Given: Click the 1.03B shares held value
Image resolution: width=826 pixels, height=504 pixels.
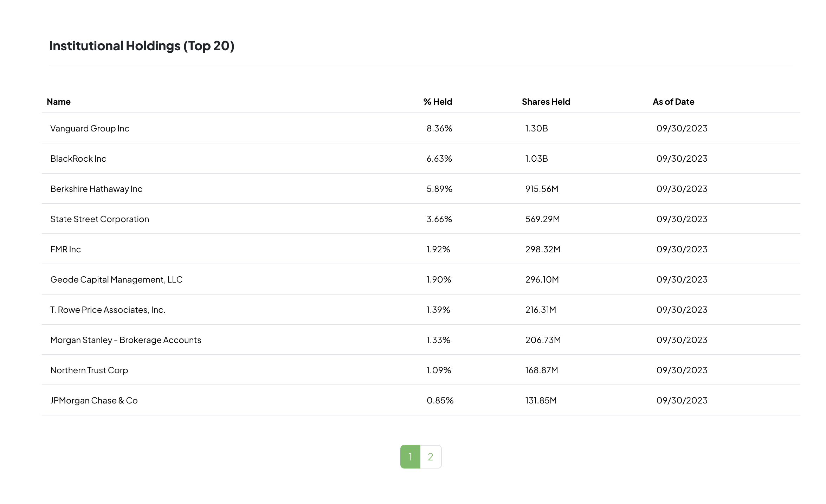Looking at the screenshot, I should 536,159.
